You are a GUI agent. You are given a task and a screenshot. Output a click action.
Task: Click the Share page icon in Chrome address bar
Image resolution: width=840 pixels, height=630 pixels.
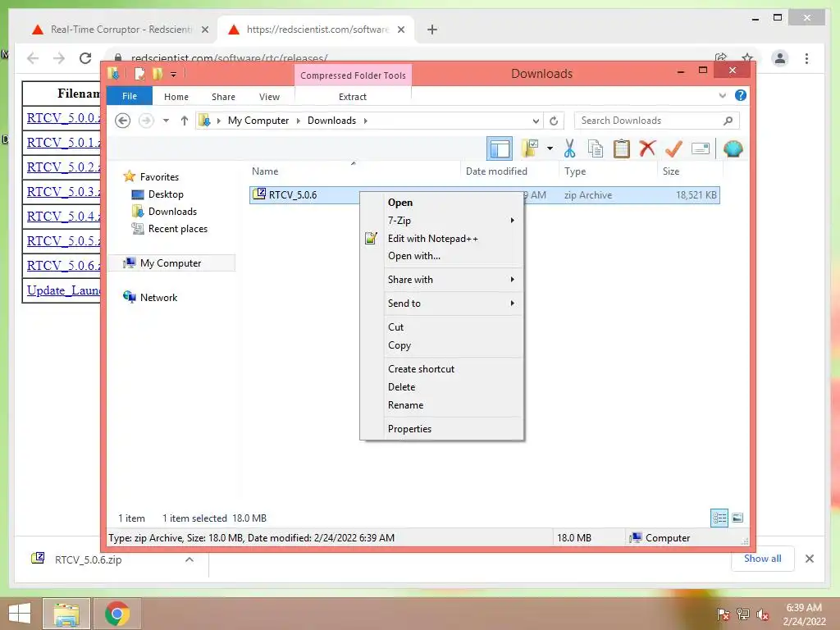click(721, 57)
